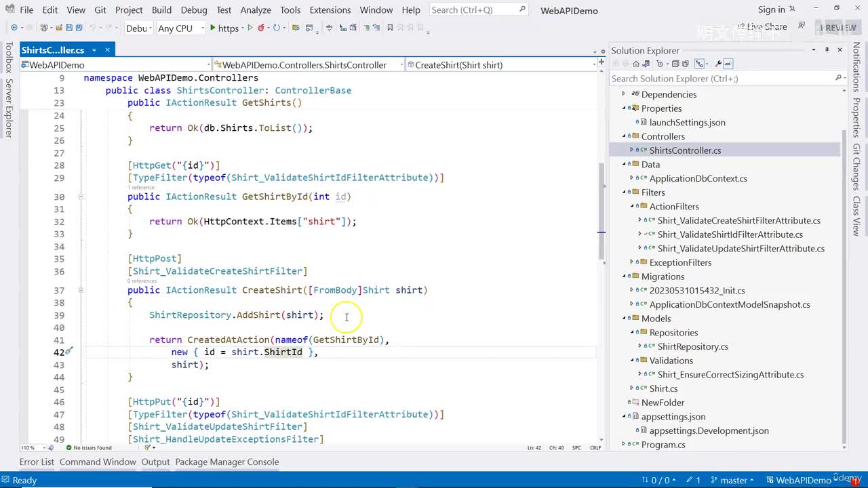The image size is (868, 488).
Task: Open the Git Changes side tab
Action: tap(856, 167)
